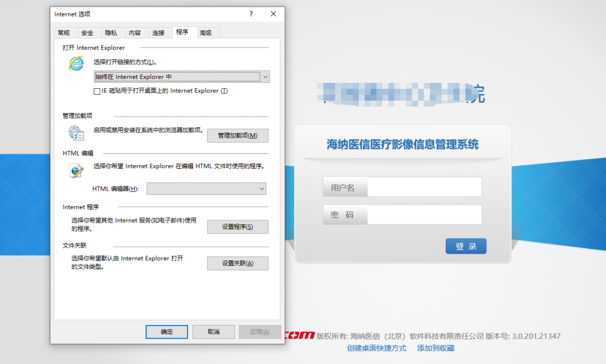The height and width of the screenshot is (364, 606).
Task: Click the help question mark in Internet 选项 title bar
Action: tap(251, 14)
